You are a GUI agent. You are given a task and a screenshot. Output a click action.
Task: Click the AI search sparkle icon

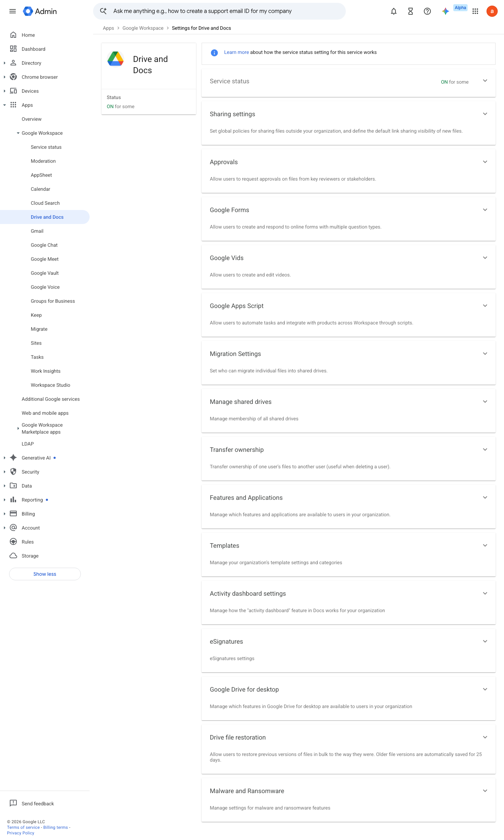coord(103,11)
